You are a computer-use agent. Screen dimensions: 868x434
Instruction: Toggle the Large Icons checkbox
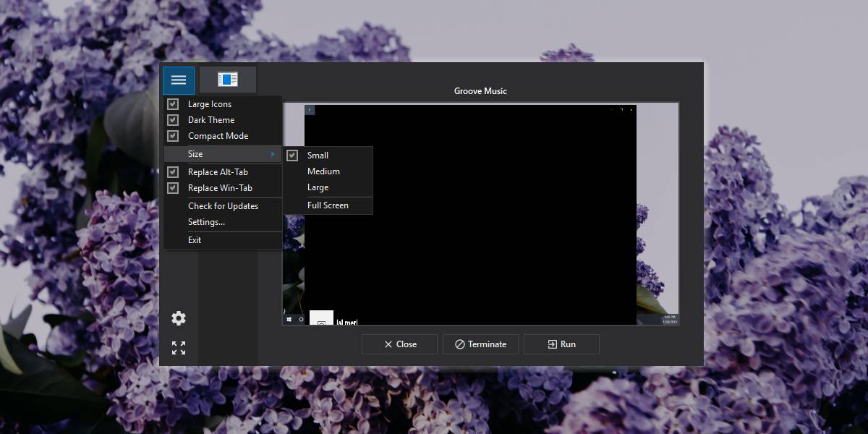(173, 104)
